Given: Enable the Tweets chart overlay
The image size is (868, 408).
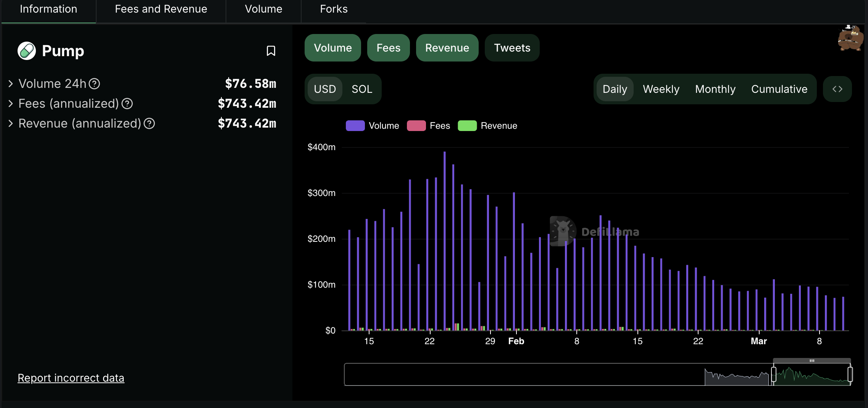Looking at the screenshot, I should [x=512, y=48].
